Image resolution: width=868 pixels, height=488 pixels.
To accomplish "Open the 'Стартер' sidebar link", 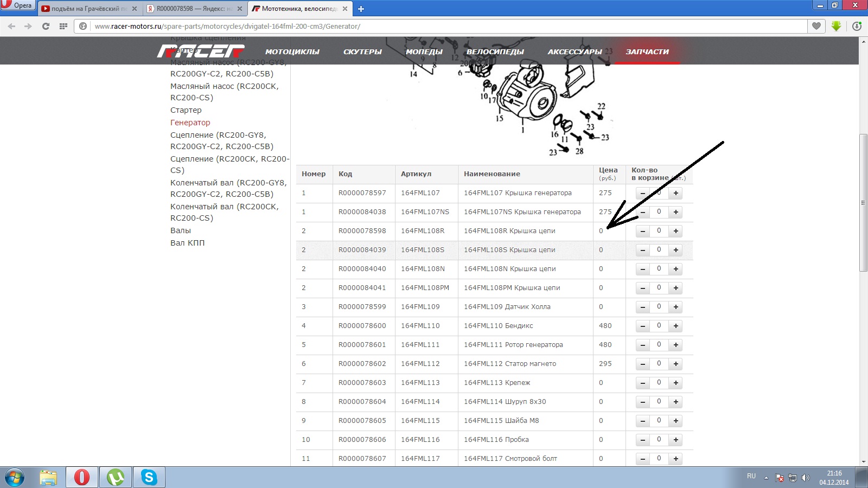I will tap(186, 110).
